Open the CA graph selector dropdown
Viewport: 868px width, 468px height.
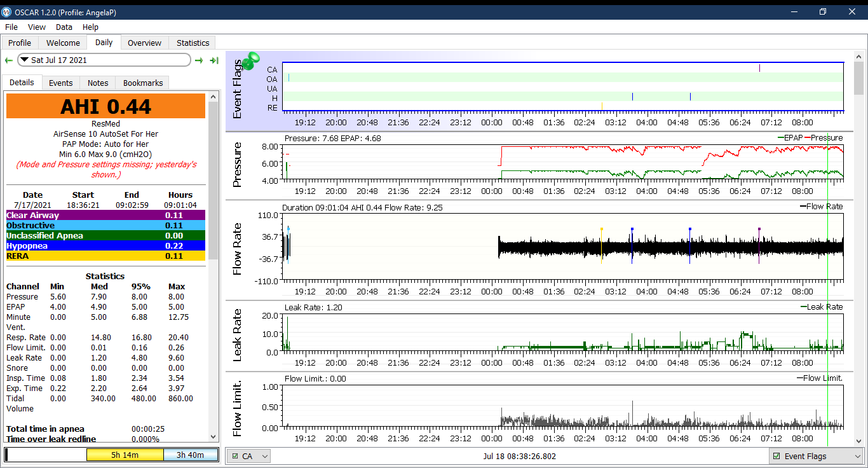249,456
